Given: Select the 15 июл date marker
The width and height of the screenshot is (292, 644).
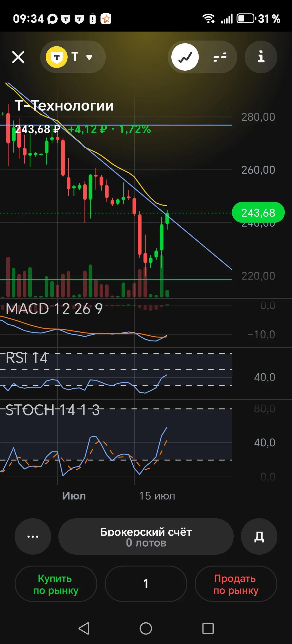Looking at the screenshot, I should pos(157,496).
